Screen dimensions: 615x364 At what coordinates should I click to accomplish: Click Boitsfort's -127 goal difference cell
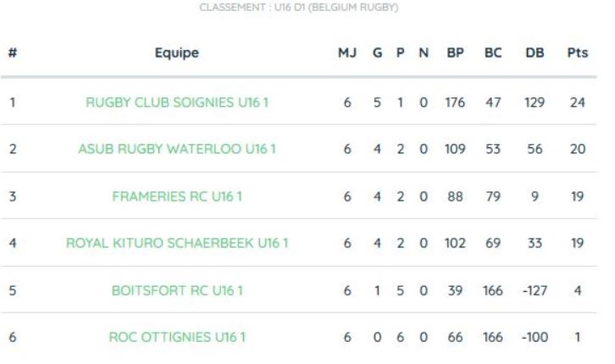tap(535, 290)
